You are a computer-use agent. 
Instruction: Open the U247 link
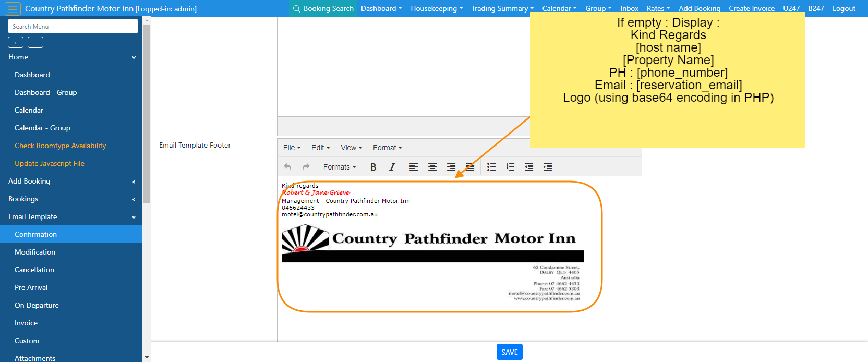pyautogui.click(x=791, y=8)
